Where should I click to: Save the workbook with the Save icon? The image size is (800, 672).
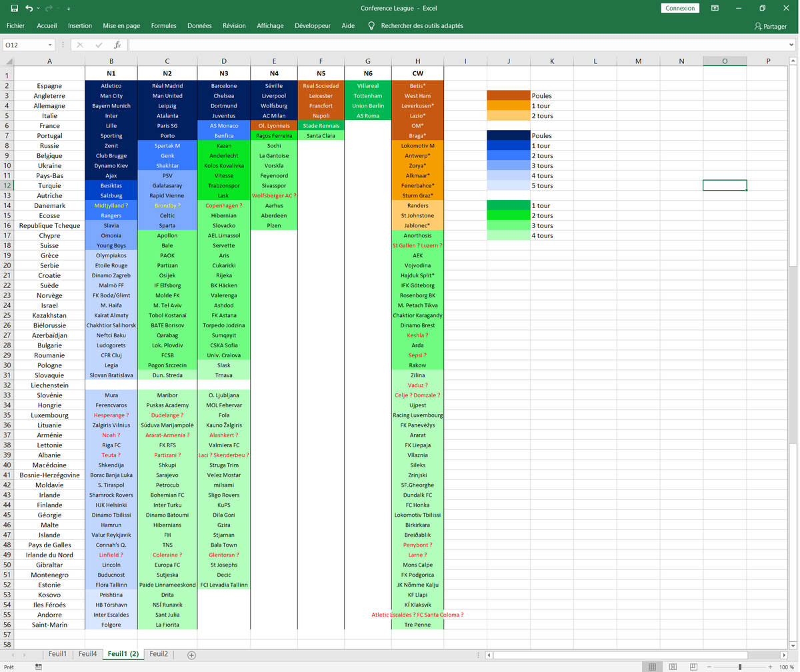(x=14, y=8)
